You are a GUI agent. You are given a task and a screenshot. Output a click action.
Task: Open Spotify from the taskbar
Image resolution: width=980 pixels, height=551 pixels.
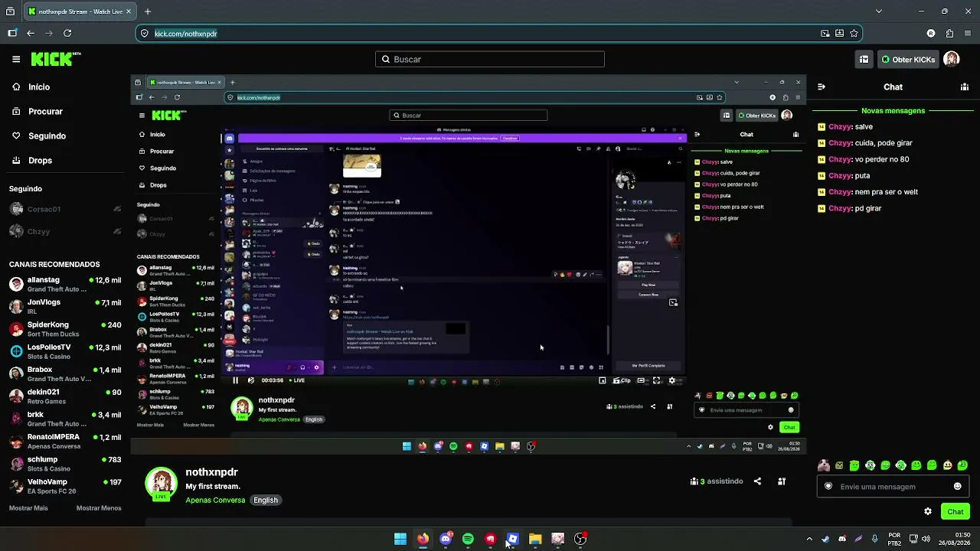point(468,539)
